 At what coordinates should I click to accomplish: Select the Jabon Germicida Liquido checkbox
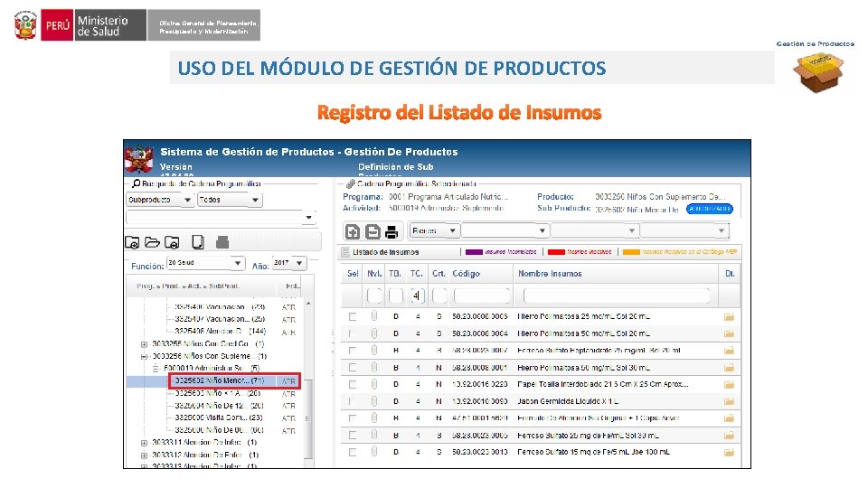pos(352,401)
